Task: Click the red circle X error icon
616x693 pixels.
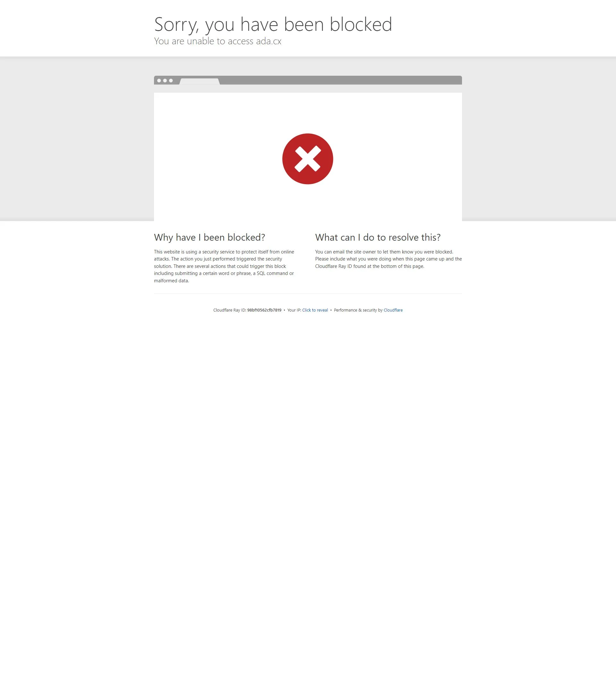Action: [307, 159]
